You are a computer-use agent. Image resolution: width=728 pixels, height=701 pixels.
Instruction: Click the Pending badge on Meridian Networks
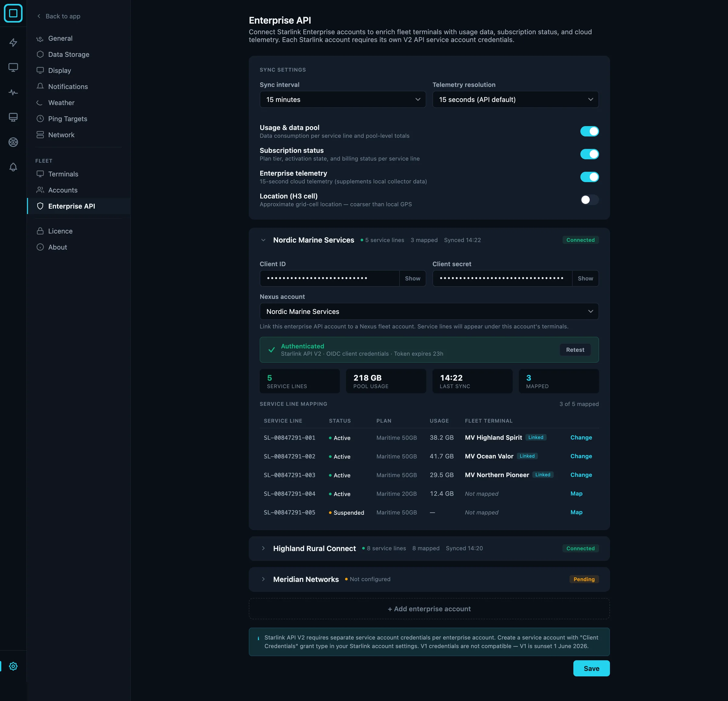coord(584,579)
